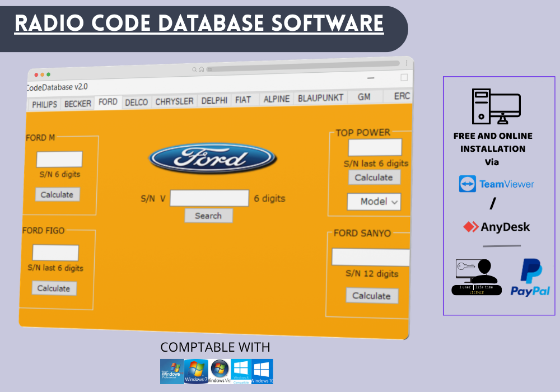Click the FORD FIGO serial number field
The image size is (560, 392).
point(55,253)
